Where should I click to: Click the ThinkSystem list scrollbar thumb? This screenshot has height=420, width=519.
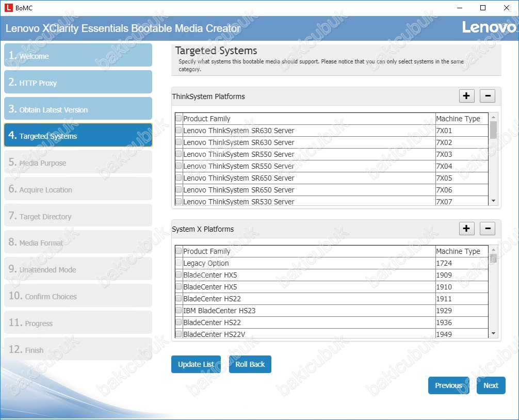pyautogui.click(x=494, y=130)
